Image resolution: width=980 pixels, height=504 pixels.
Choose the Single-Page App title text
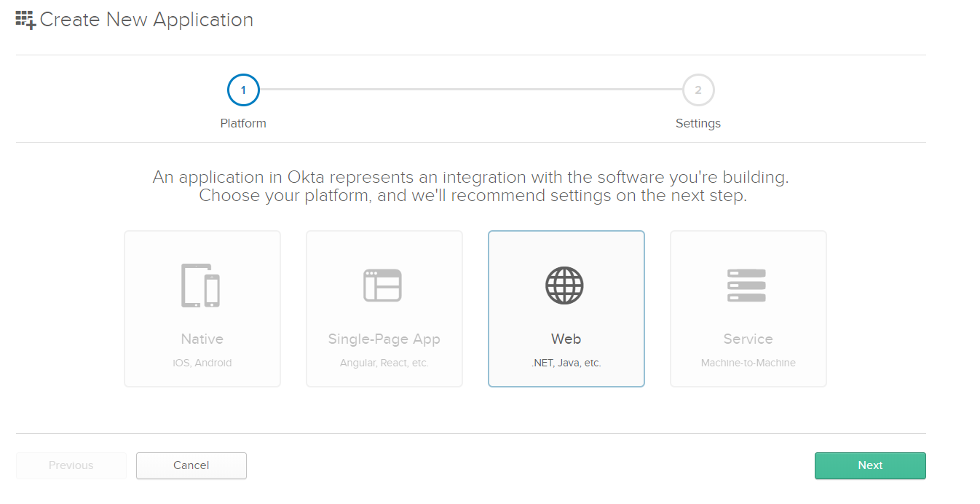(384, 339)
